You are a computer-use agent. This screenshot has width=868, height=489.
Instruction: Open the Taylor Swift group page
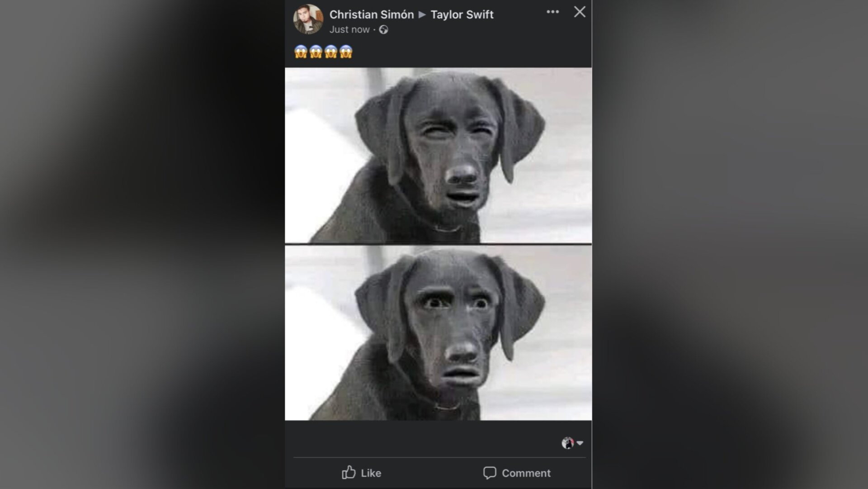462,14
